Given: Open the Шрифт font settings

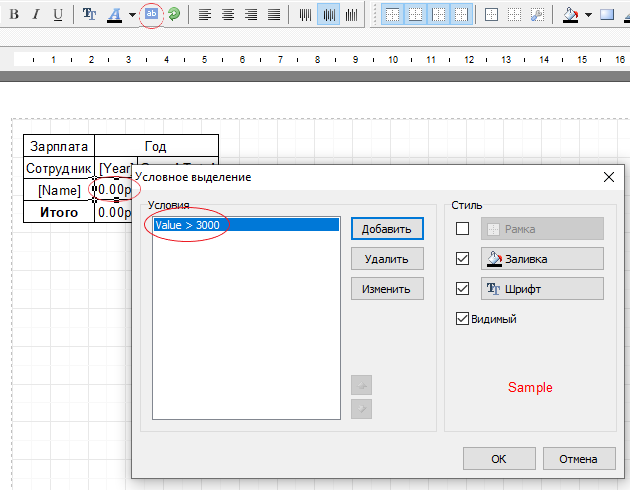Looking at the screenshot, I should [x=542, y=289].
